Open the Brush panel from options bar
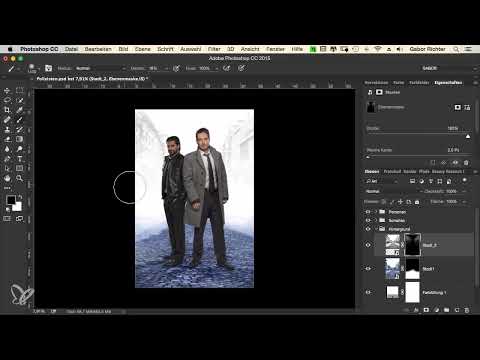This screenshot has width=480, height=360. click(x=49, y=68)
